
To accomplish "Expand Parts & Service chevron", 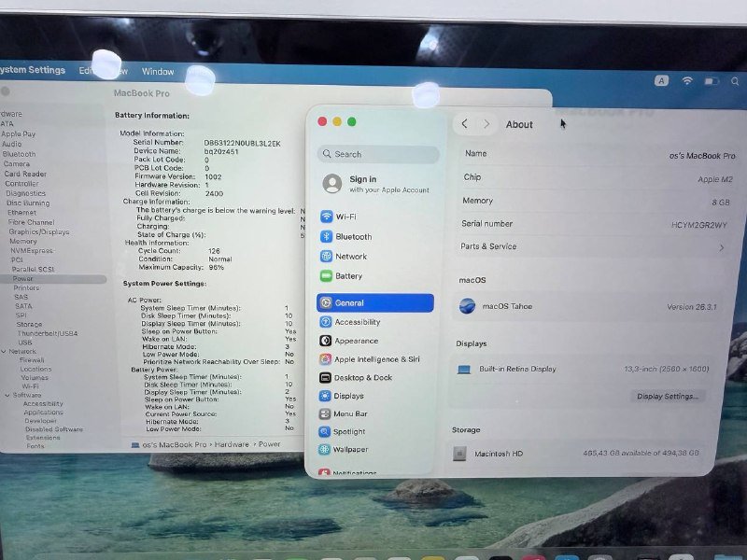I will pos(722,247).
